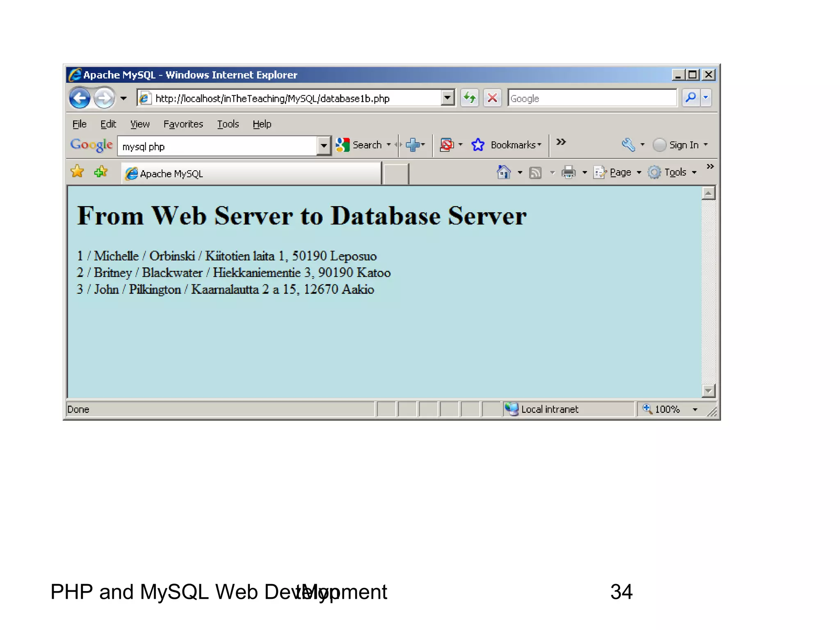The image size is (840, 630).
Task: Click the IE logo in title bar
Action: [75, 75]
